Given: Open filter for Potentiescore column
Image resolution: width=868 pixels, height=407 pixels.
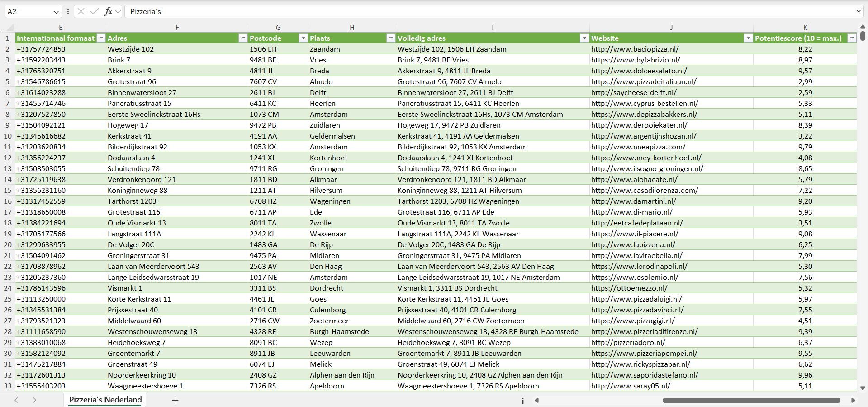Looking at the screenshot, I should pos(852,38).
